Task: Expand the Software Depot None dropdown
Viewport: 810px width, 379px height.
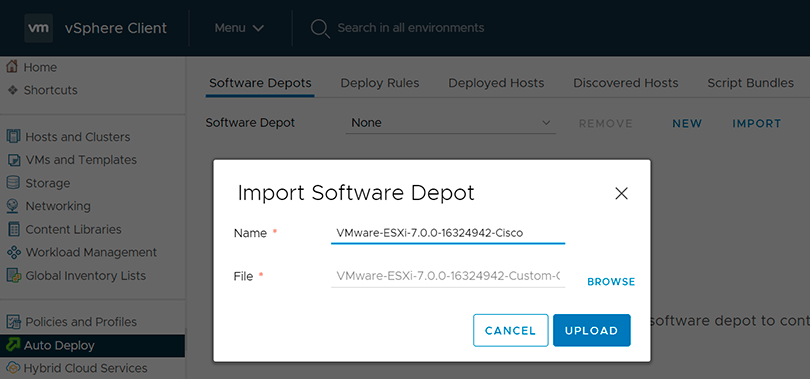Action: pyautogui.click(x=450, y=123)
